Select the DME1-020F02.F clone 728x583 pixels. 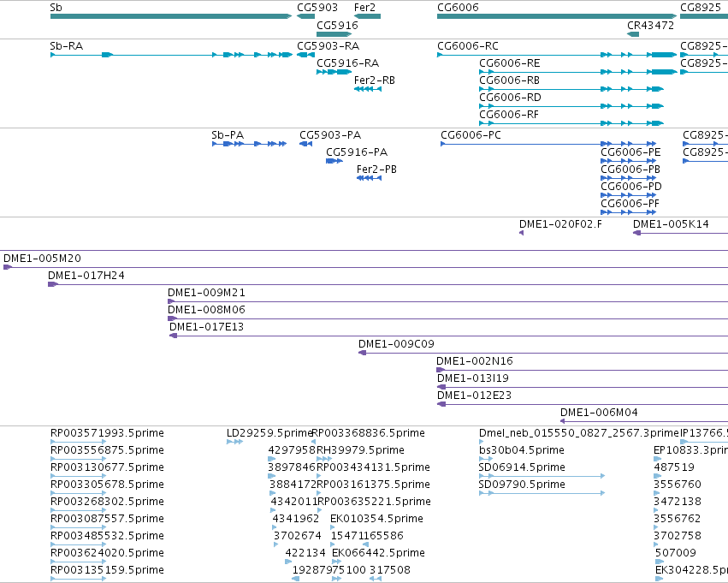tap(521, 233)
